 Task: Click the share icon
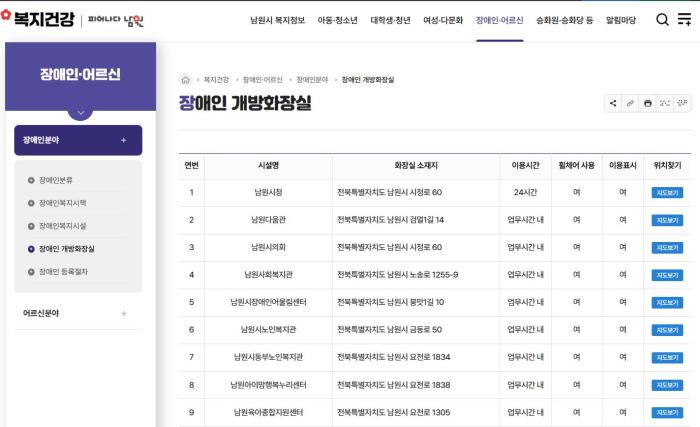click(x=613, y=103)
